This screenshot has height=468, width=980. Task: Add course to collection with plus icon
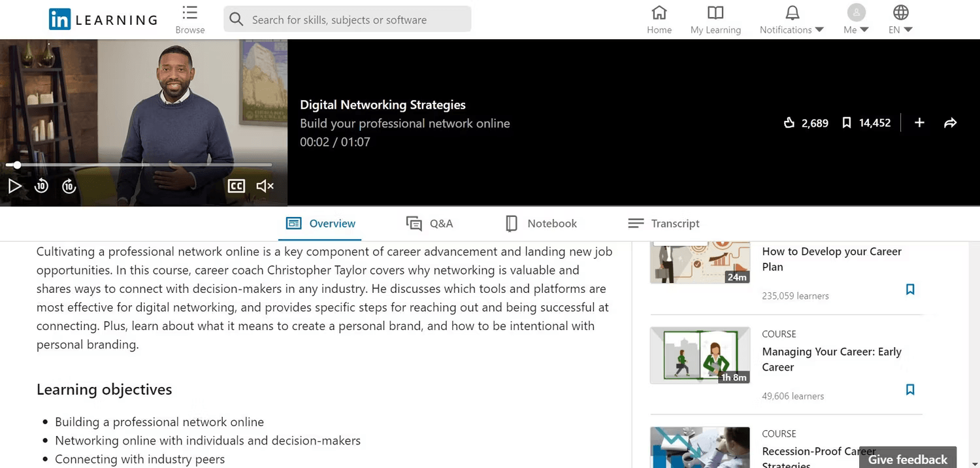pyautogui.click(x=919, y=123)
